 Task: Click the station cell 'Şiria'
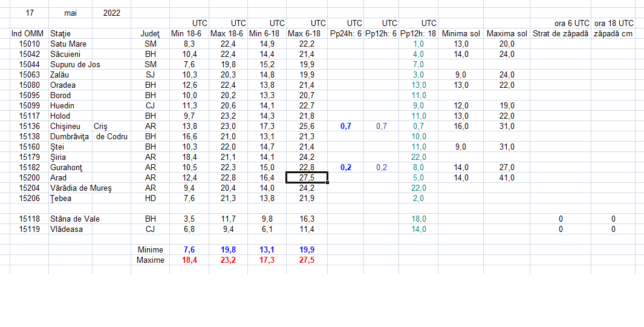pyautogui.click(x=70, y=157)
